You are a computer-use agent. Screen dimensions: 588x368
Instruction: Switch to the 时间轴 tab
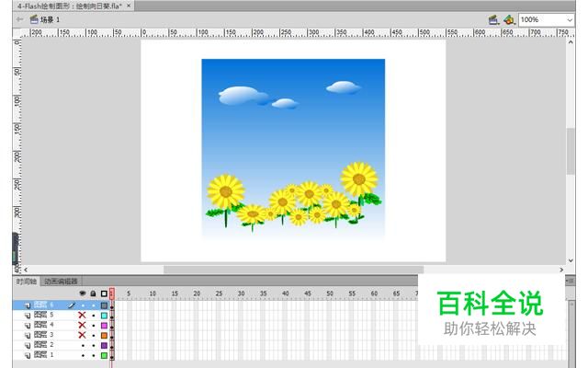pos(27,282)
